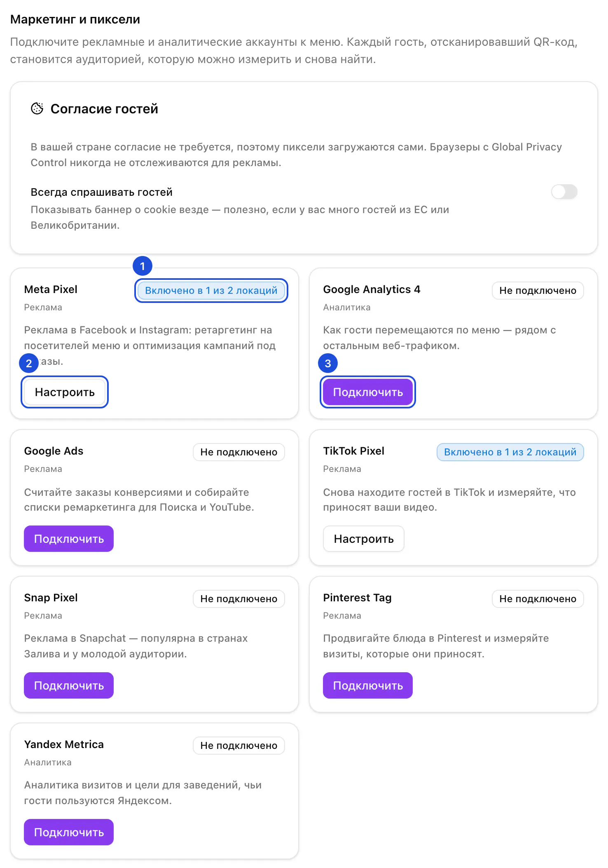Screen dimensions: 608x868
Task: Click Подключить for Yandex Metrica
Action: pyautogui.click(x=69, y=832)
